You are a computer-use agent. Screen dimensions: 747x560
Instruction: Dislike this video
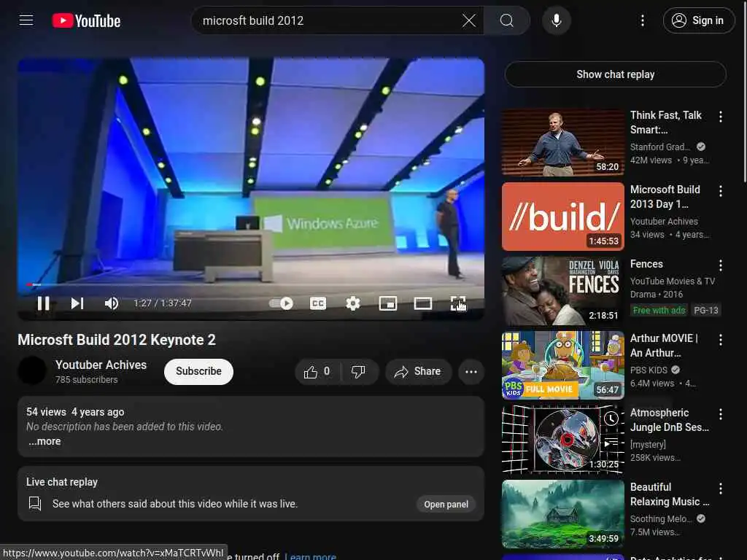[x=359, y=371]
